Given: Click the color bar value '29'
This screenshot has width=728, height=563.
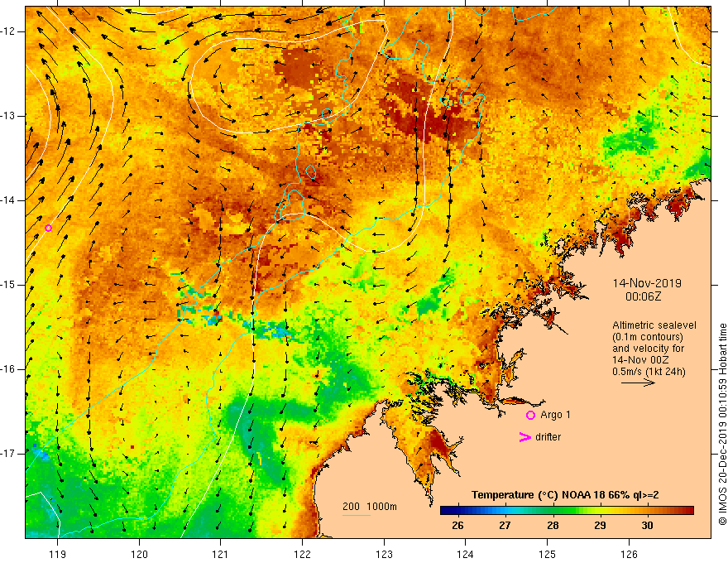Looking at the screenshot, I should pos(600,526).
